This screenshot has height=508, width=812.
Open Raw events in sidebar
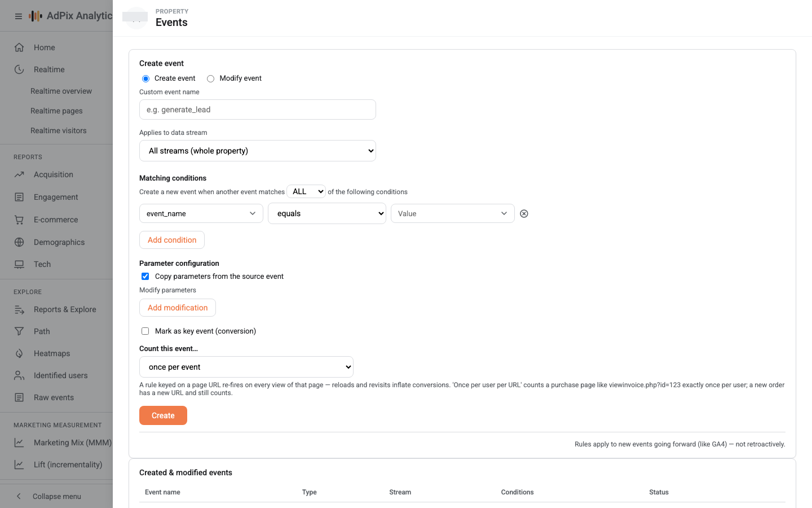click(x=54, y=397)
